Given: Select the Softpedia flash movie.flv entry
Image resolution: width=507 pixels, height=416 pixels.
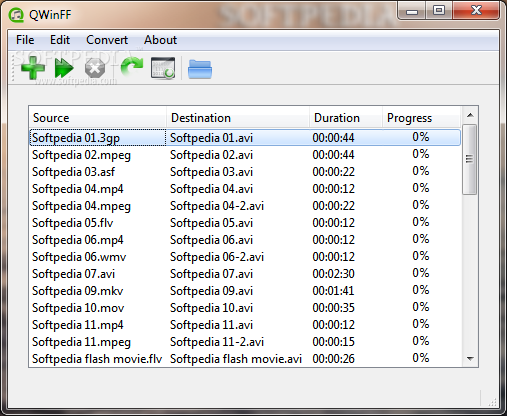Looking at the screenshot, I should [x=97, y=359].
